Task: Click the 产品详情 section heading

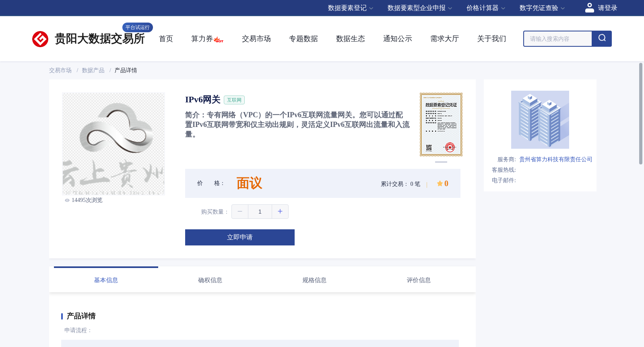Action: [x=81, y=316]
